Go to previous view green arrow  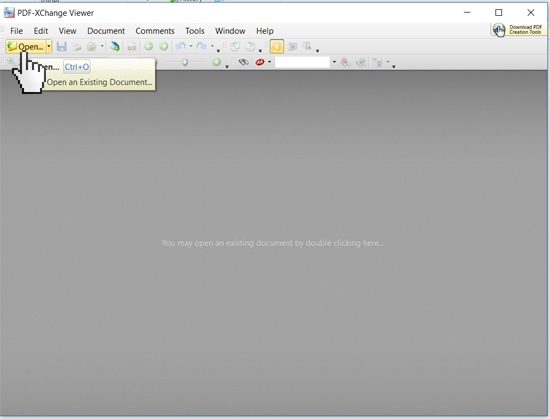tap(148, 46)
